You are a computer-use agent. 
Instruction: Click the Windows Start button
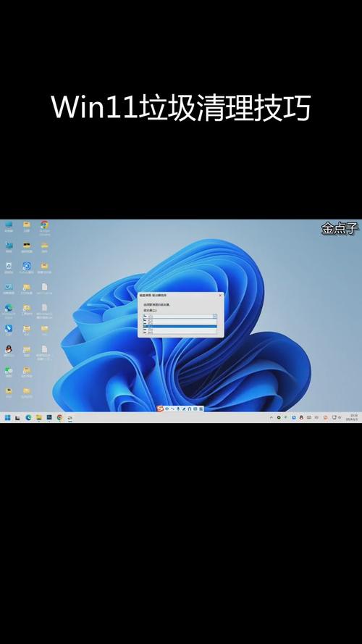pyautogui.click(x=7, y=418)
